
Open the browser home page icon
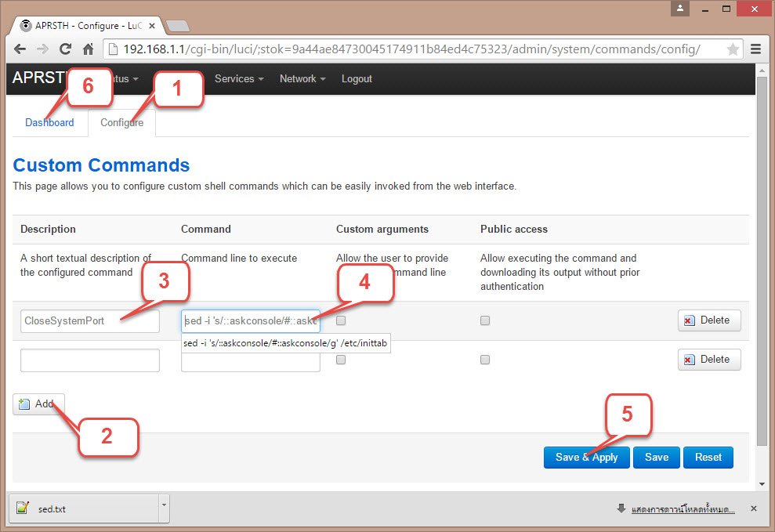88,49
